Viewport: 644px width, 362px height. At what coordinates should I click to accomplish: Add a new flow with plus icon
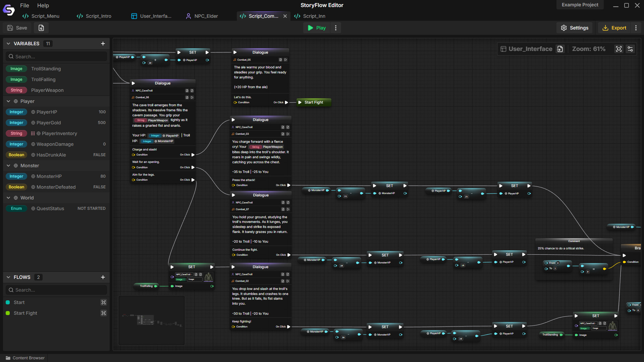[x=103, y=277]
